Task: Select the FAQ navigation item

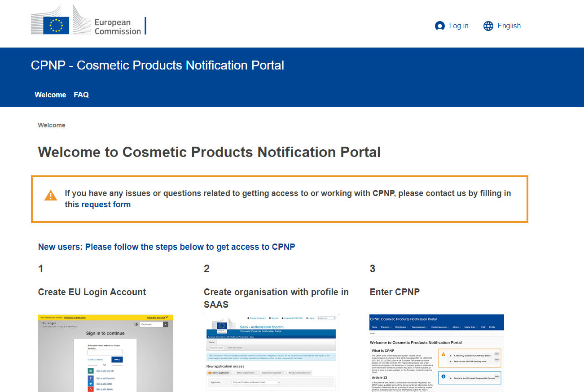Action: click(81, 95)
